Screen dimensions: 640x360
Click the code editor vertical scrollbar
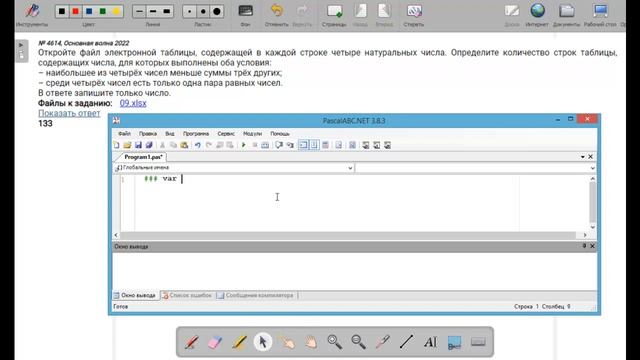593,203
